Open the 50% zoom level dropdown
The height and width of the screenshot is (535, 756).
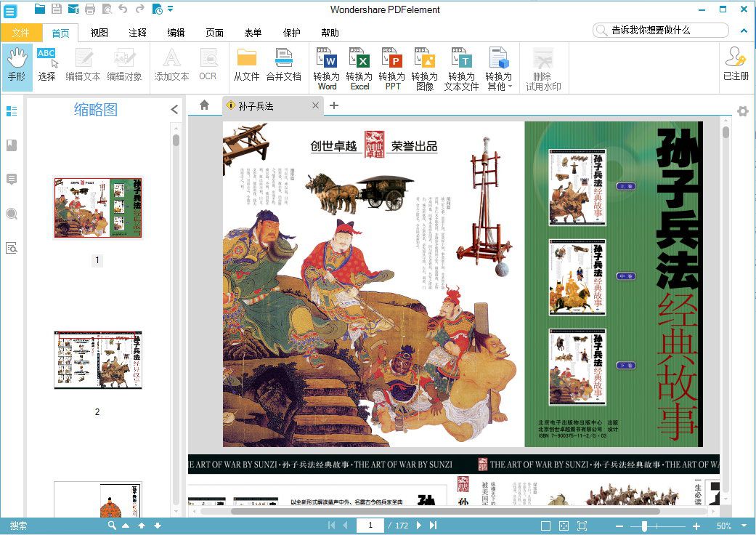click(x=744, y=526)
